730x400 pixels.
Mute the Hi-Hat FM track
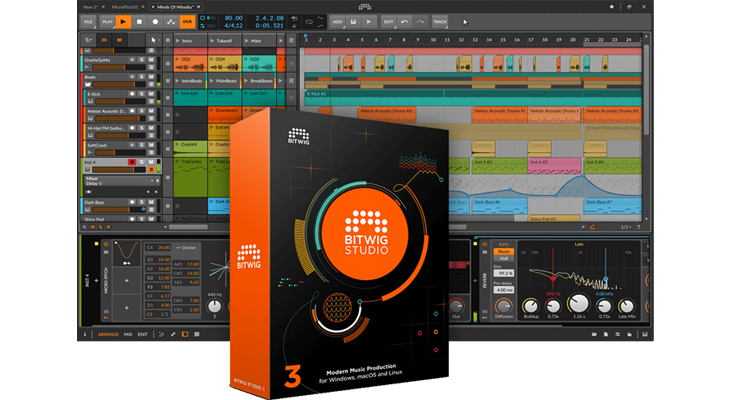click(x=151, y=128)
